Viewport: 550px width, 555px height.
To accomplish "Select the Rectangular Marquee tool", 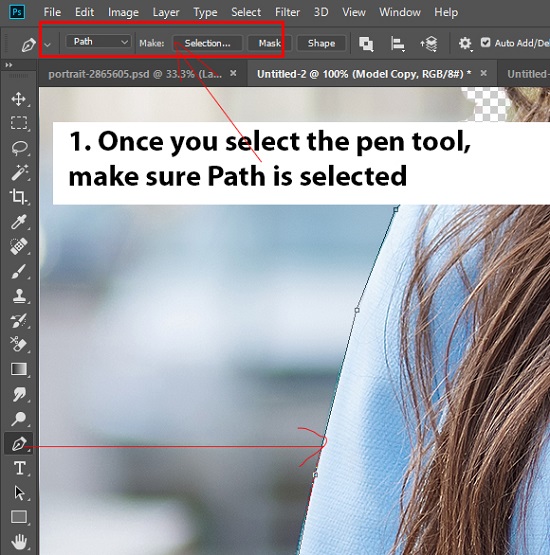I will [x=18, y=123].
